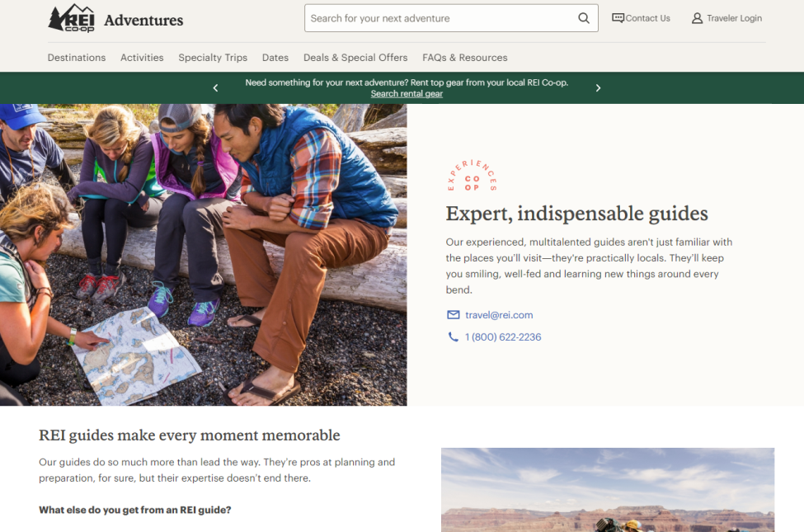This screenshot has width=804, height=532.
Task: Click the previous banner arrow
Action: pos(215,87)
